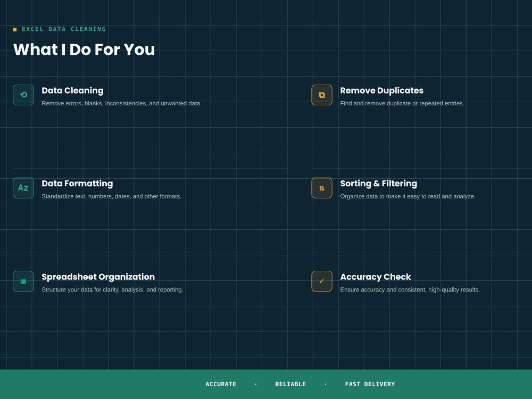
Task: Click the Remove Duplicates copy icon
Action: (x=322, y=95)
